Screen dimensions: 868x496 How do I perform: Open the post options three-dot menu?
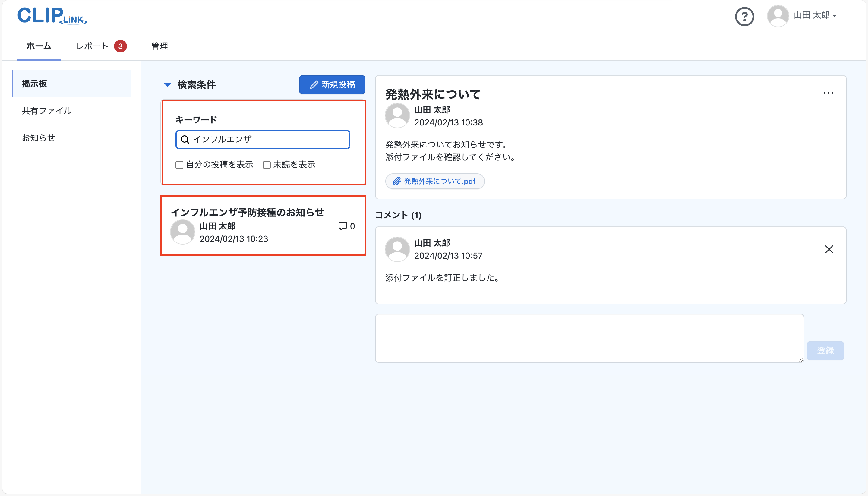(828, 93)
